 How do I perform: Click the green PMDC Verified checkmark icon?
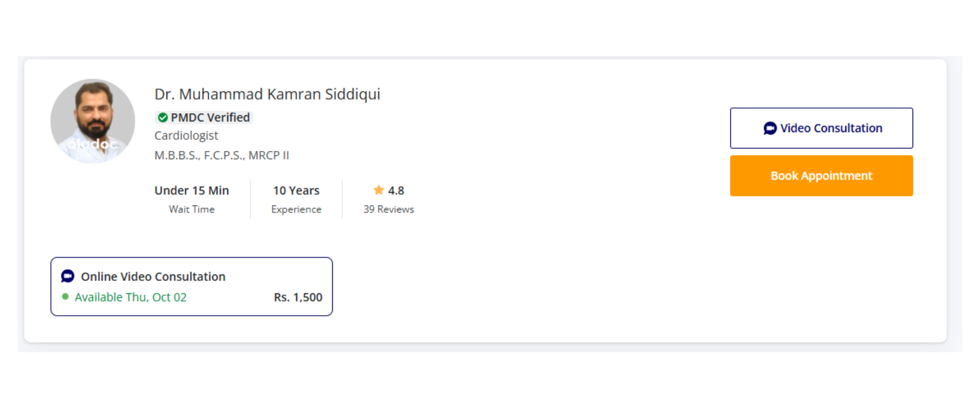[163, 118]
